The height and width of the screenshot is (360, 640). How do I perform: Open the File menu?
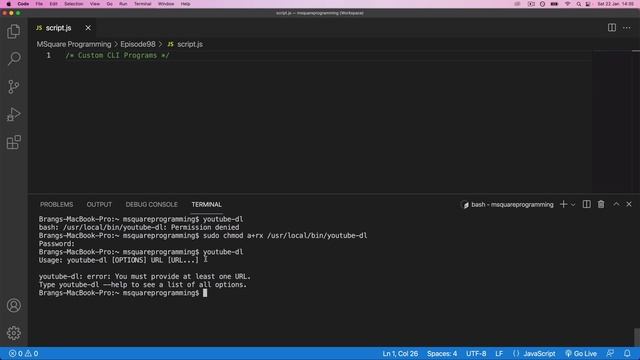[x=39, y=4]
